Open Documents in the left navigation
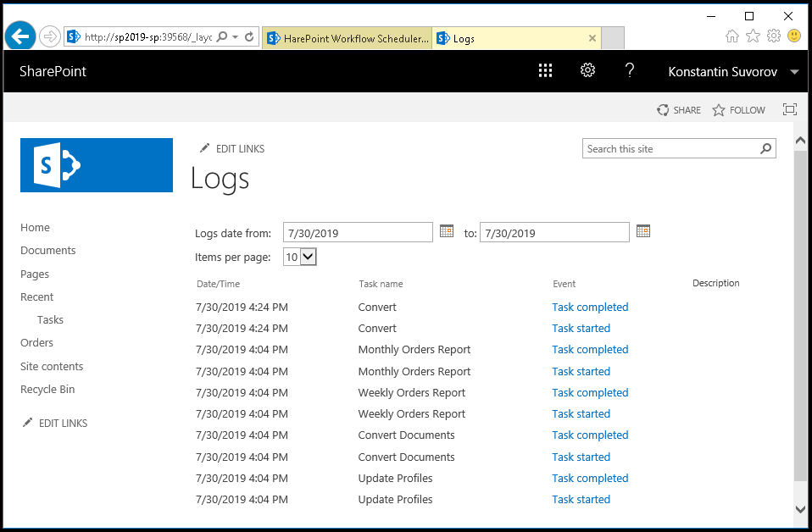812x532 pixels. (x=48, y=250)
